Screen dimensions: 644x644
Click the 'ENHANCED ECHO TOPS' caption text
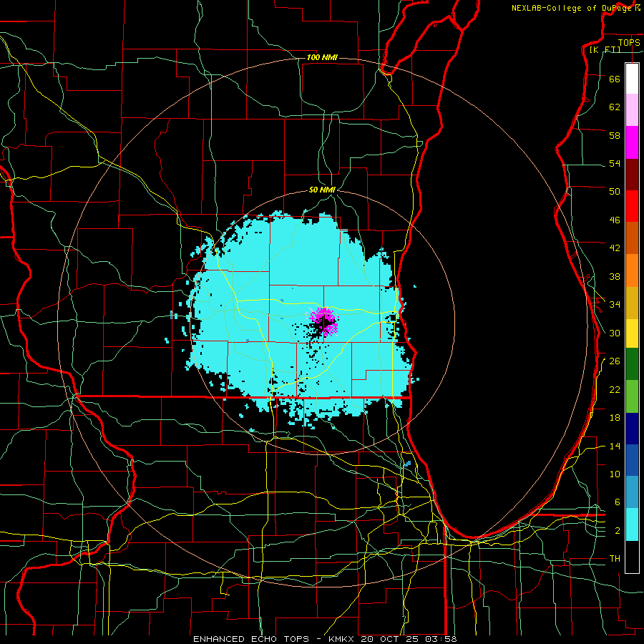[251, 639]
